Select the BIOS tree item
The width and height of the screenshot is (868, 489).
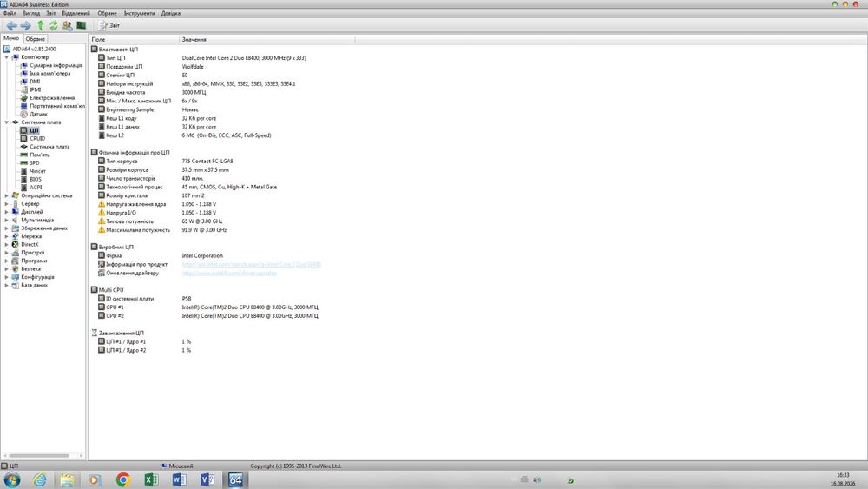pyautogui.click(x=35, y=180)
